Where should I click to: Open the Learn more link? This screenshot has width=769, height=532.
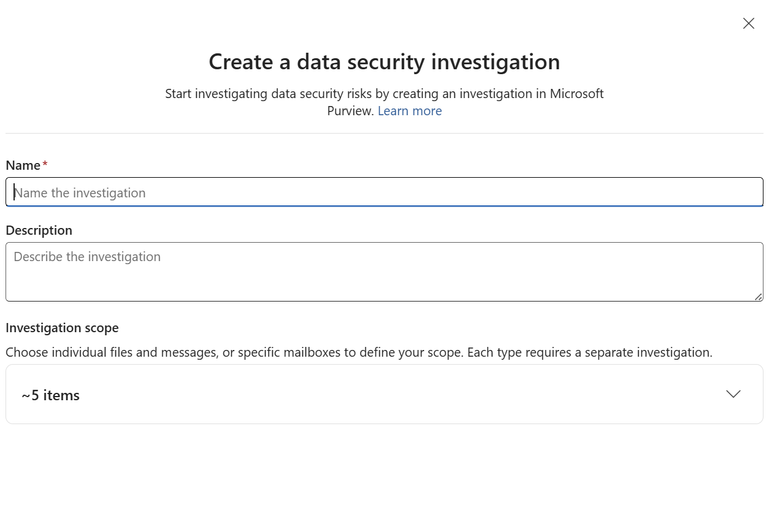click(x=409, y=111)
